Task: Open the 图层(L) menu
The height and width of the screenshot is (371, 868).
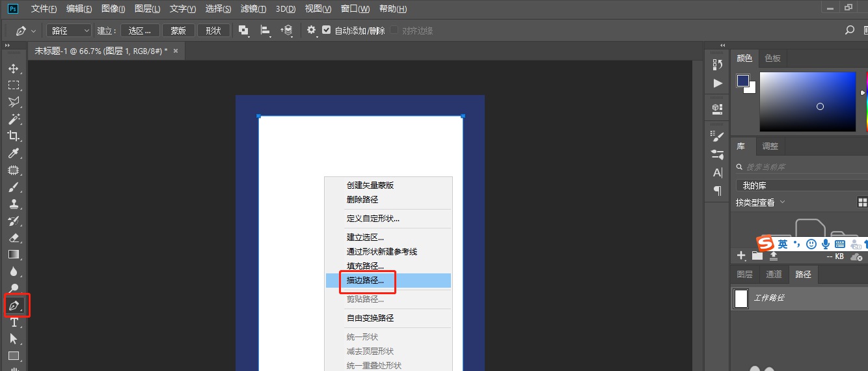Action: (148, 9)
